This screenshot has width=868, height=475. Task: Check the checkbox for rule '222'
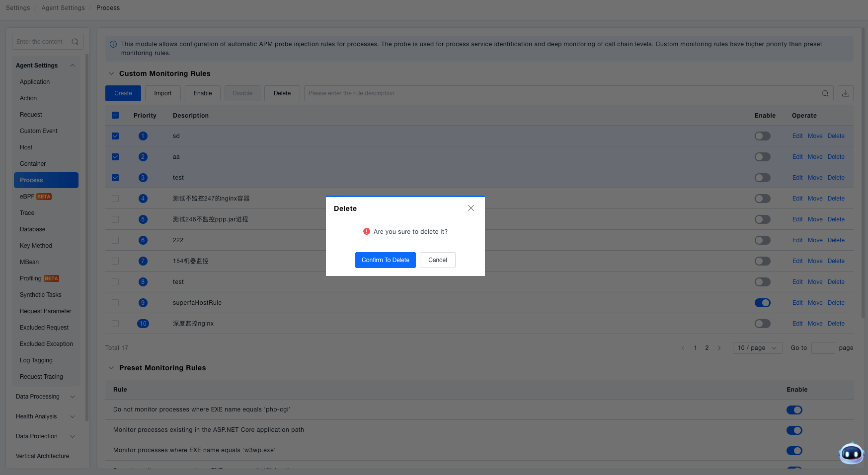coord(115,240)
